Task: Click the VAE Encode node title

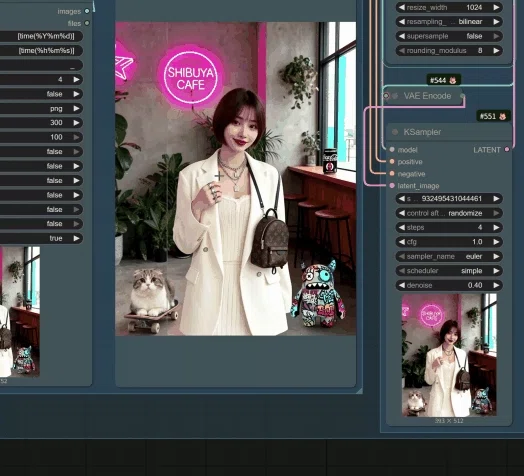Action: [427, 96]
